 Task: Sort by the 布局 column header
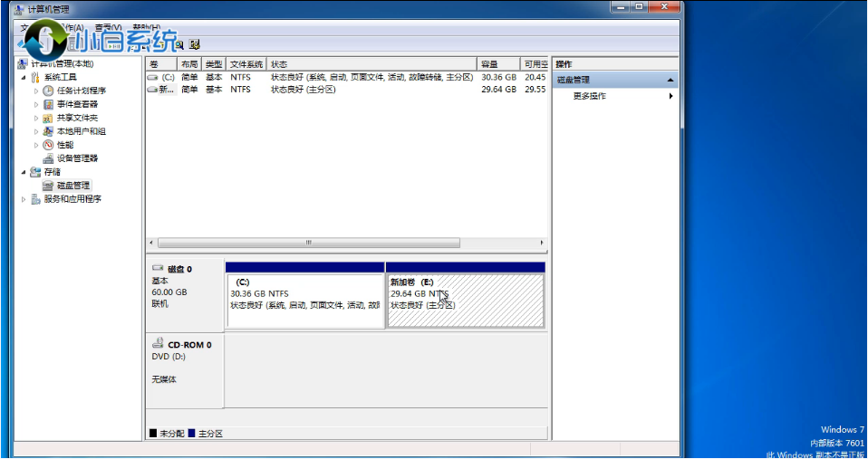pyautogui.click(x=189, y=64)
